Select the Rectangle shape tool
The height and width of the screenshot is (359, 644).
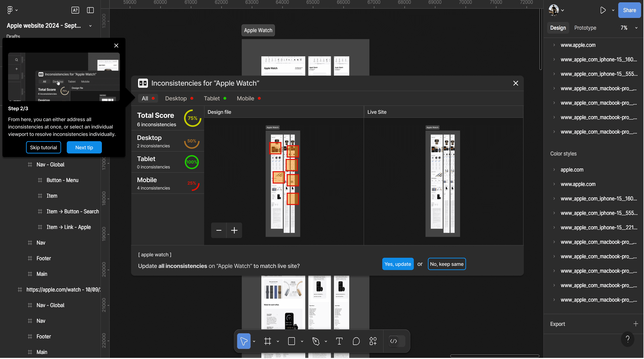point(292,341)
